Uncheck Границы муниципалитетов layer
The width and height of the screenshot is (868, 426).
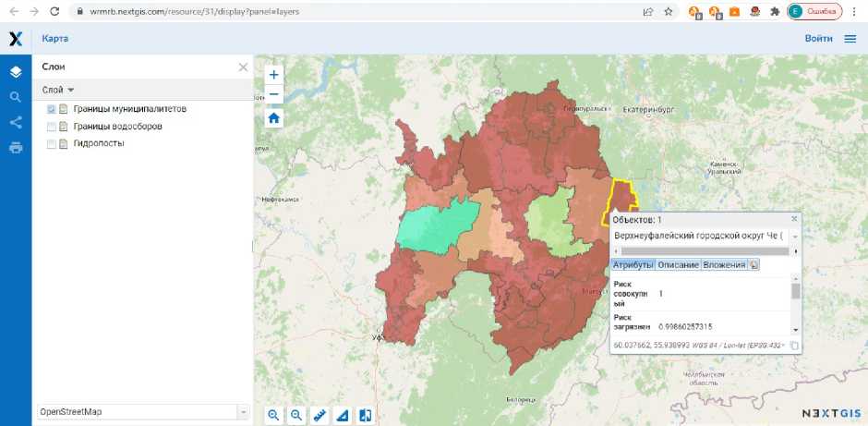coord(52,109)
